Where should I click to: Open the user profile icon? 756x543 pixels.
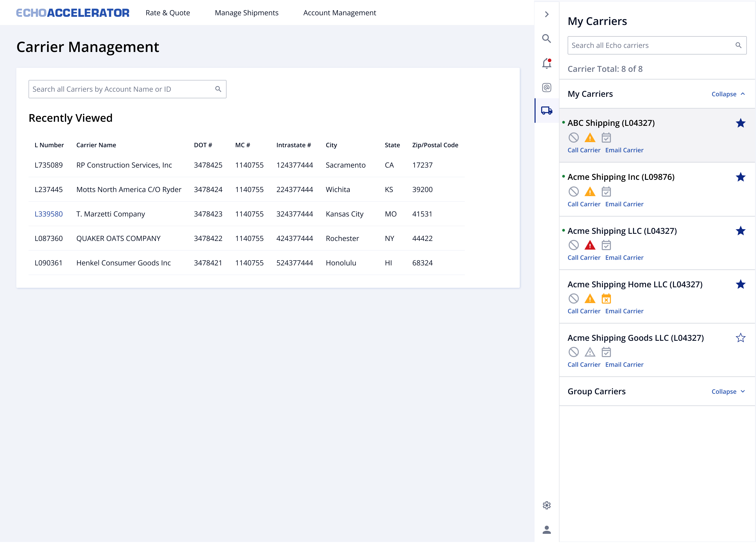(547, 530)
